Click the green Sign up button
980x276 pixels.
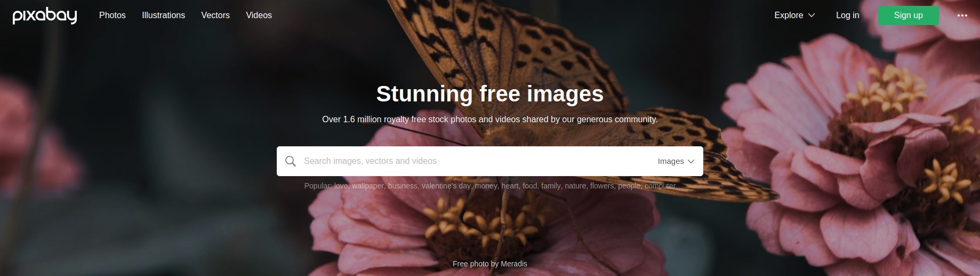tap(908, 15)
